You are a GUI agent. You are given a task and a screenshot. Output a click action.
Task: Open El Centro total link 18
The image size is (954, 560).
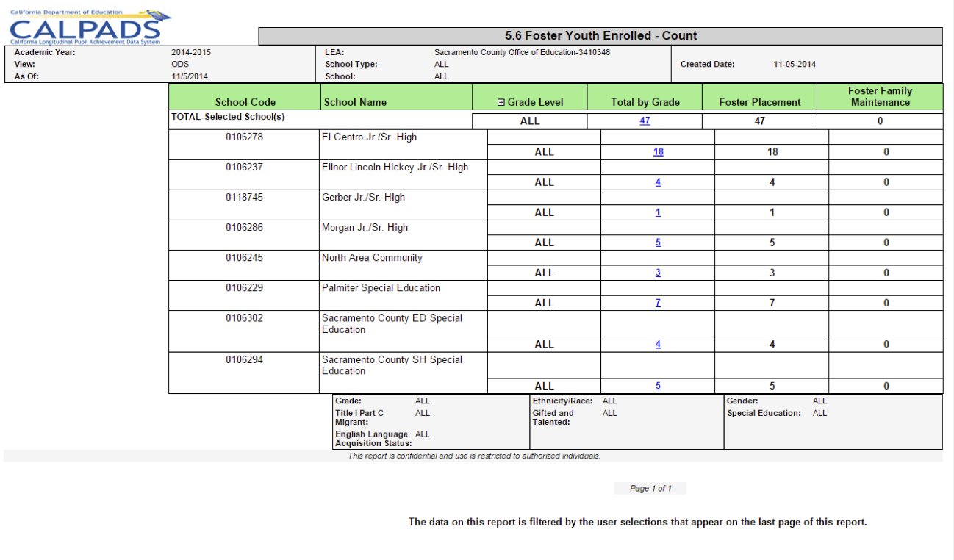[x=658, y=152]
